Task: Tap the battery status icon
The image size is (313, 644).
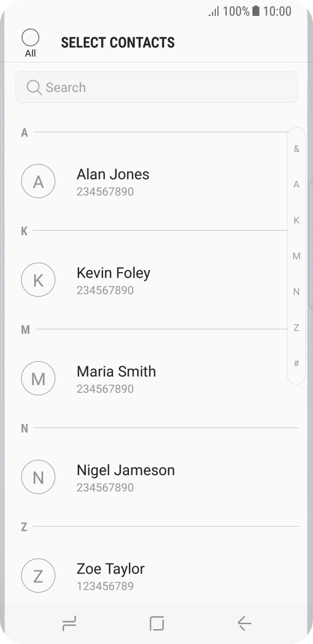Action: (x=256, y=11)
